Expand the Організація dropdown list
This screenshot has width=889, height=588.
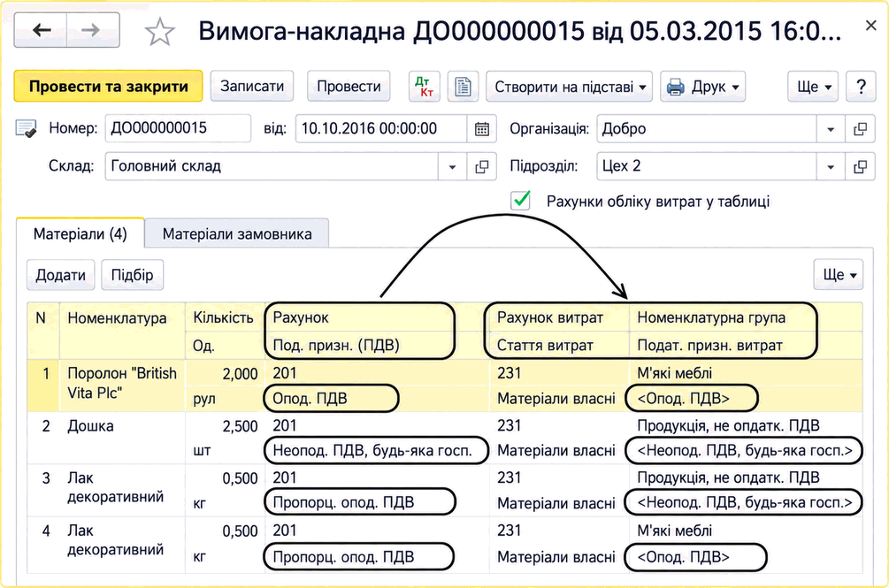[x=831, y=129]
